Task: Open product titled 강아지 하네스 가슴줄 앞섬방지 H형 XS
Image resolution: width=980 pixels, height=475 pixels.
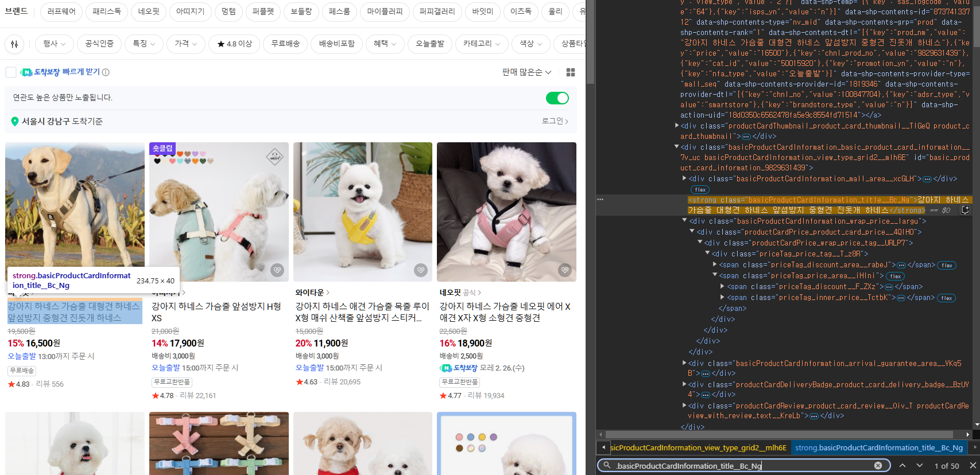Action: 216,312
